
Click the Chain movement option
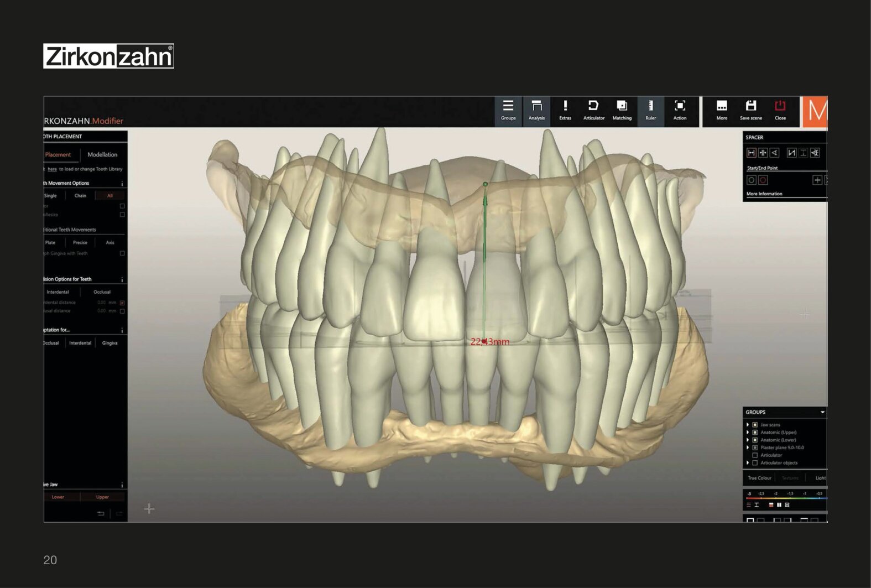click(80, 196)
